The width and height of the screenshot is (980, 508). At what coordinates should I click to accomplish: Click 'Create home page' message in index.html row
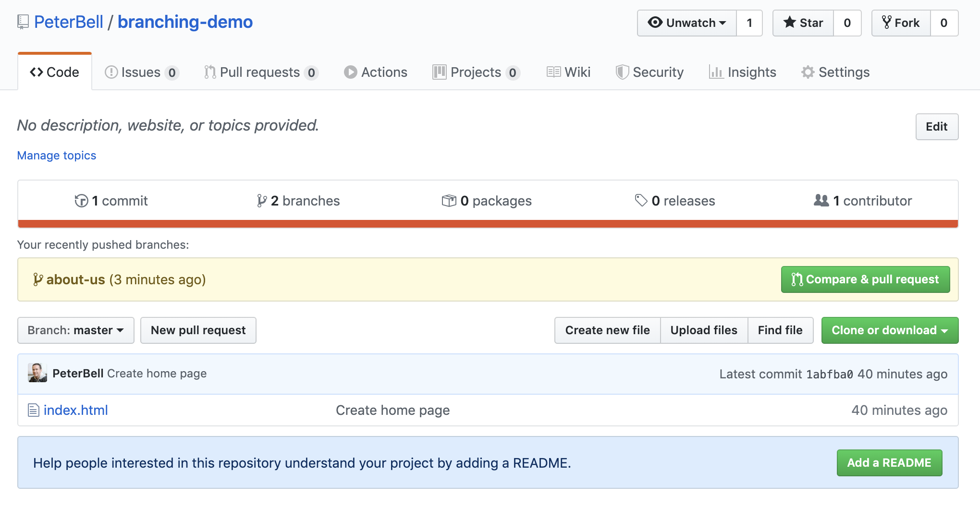[x=393, y=410]
